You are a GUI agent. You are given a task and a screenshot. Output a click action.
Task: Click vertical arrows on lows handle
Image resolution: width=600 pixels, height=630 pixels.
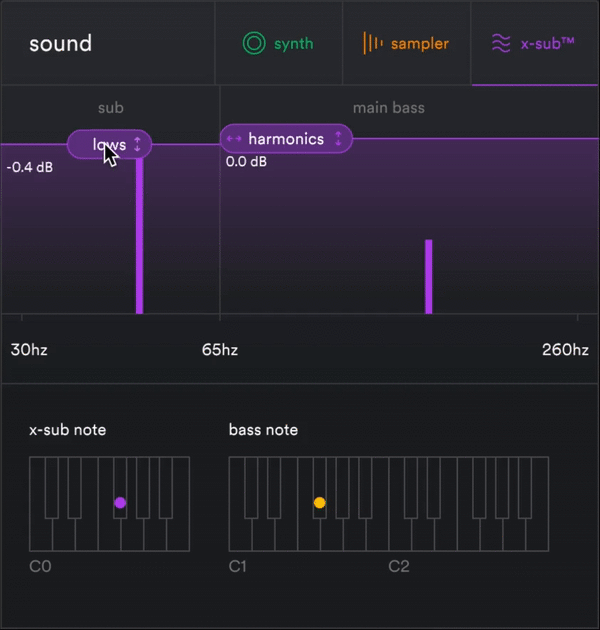[138, 145]
